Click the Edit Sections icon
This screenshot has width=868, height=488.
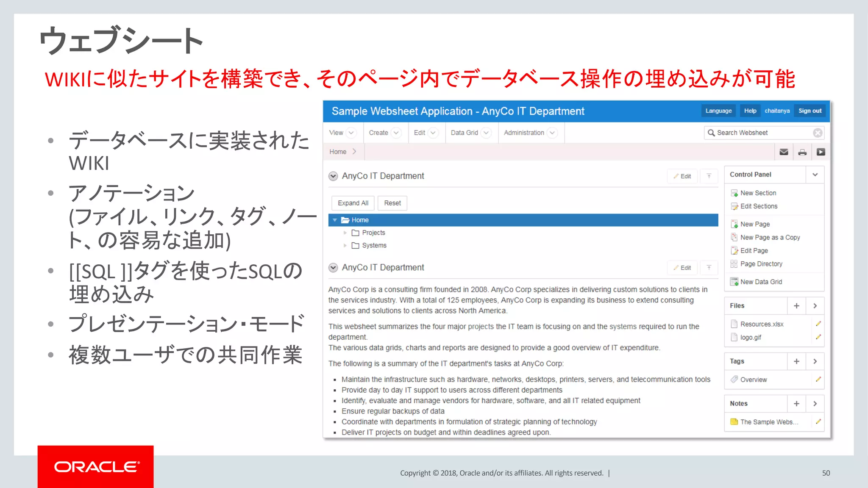pos(734,206)
